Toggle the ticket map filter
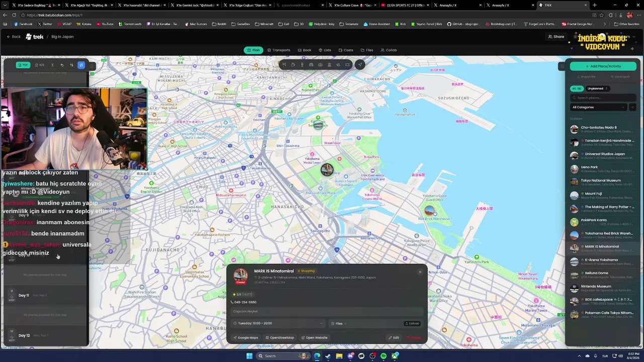 point(348,65)
